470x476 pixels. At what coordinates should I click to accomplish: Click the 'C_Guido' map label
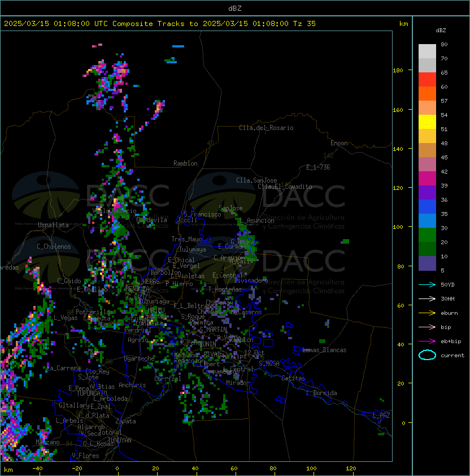69,281
